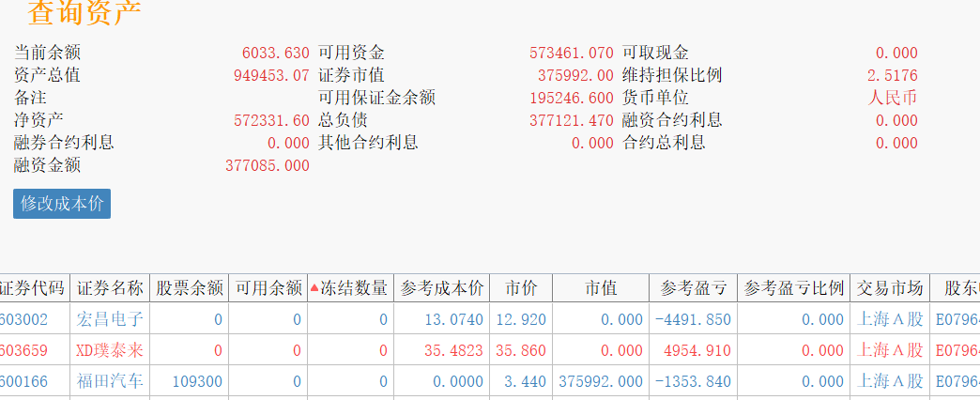
Task: Click the 市值 column header
Action: 601,288
